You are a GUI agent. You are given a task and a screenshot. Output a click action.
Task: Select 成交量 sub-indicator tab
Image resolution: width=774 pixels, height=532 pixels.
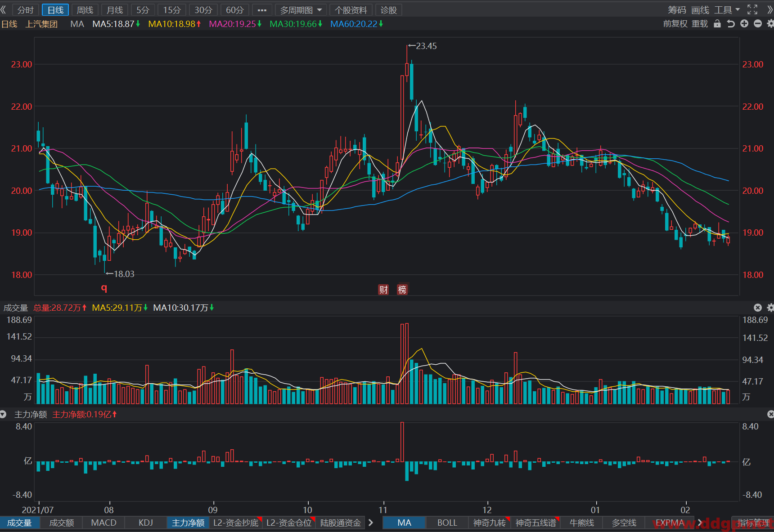coord(19,523)
